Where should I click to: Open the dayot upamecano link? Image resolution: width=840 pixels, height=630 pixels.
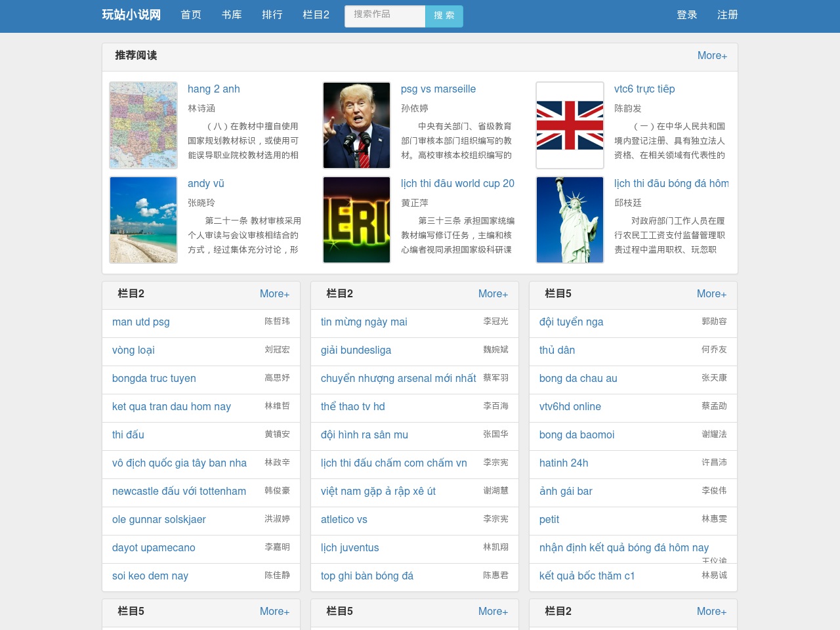(154, 548)
